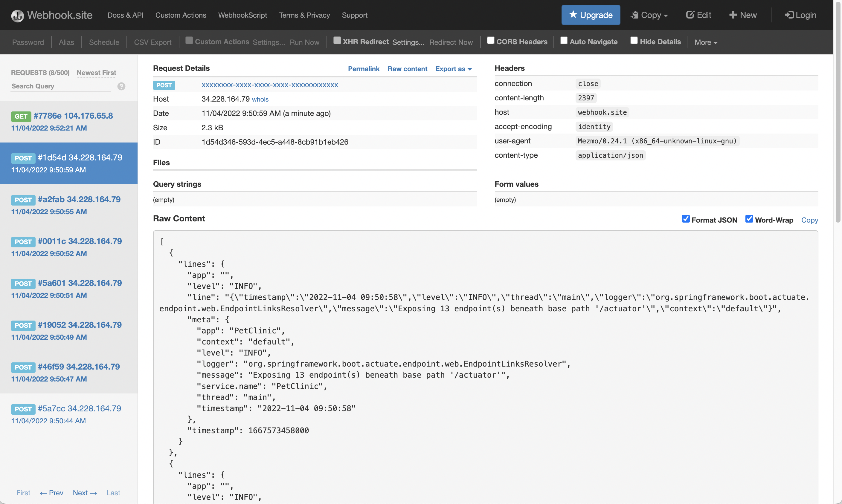Open WebhookScript page
The image size is (842, 504).
pyautogui.click(x=243, y=15)
